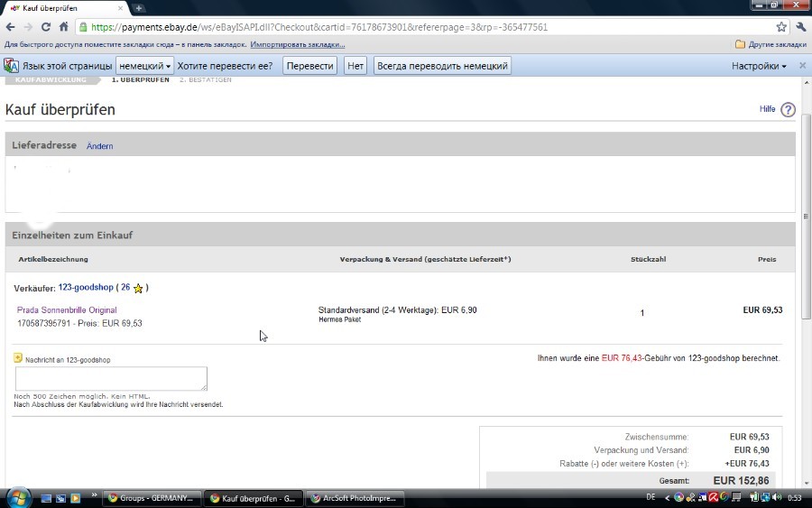This screenshot has width=812, height=508.
Task: Switch to the Kauf überprüfen browser tab
Action: (63, 8)
